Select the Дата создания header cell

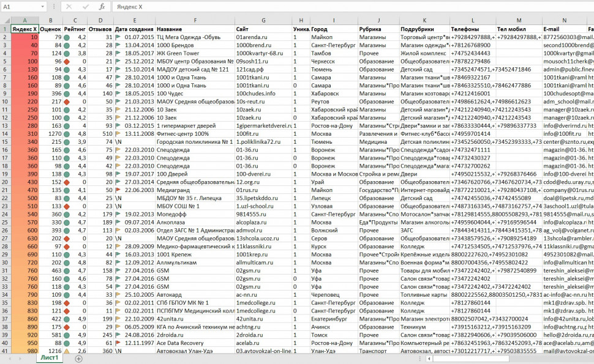[x=135, y=29]
